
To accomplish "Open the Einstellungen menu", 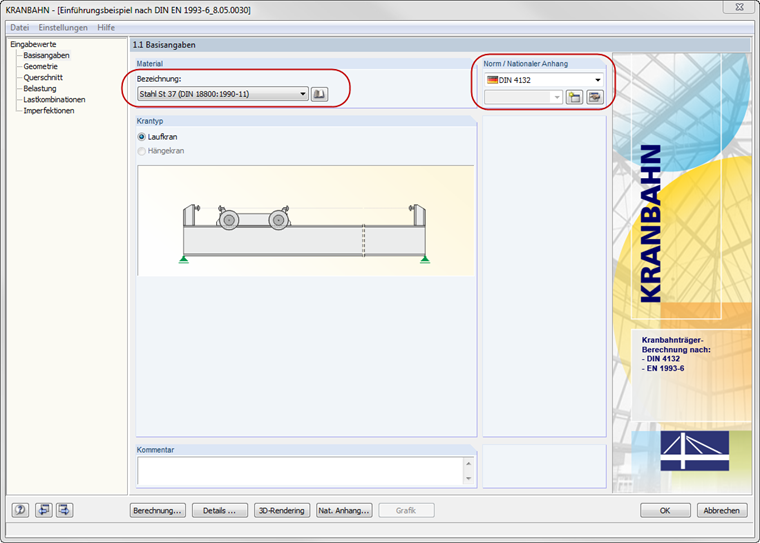I will click(63, 28).
